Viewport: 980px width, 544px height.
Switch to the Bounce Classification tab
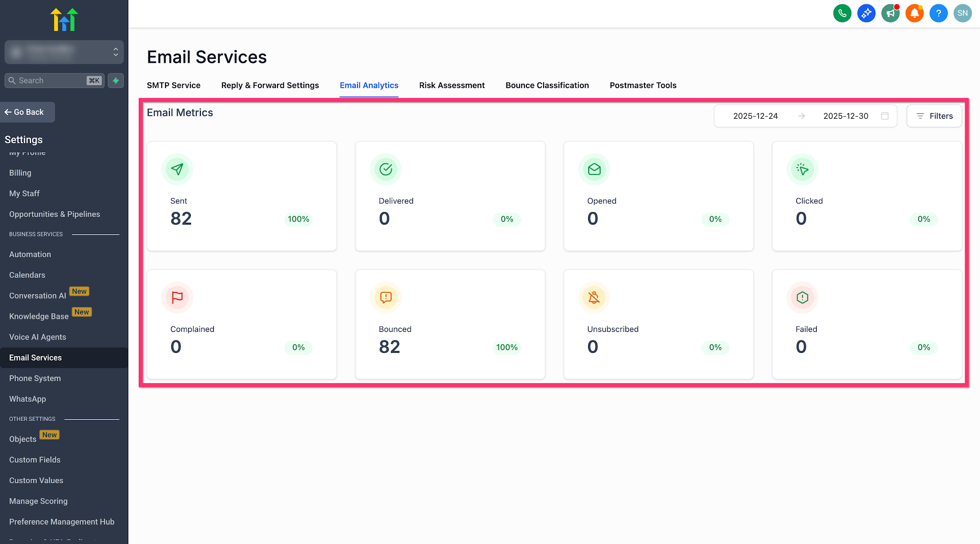point(547,85)
